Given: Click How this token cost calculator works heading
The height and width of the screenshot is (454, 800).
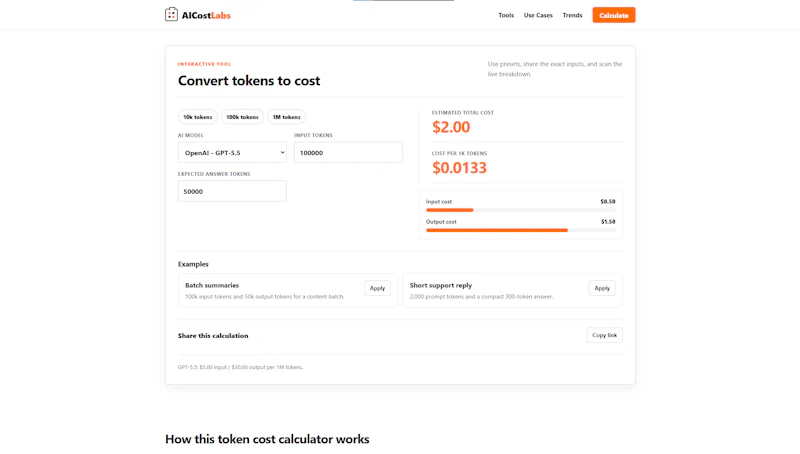Looking at the screenshot, I should [267, 439].
